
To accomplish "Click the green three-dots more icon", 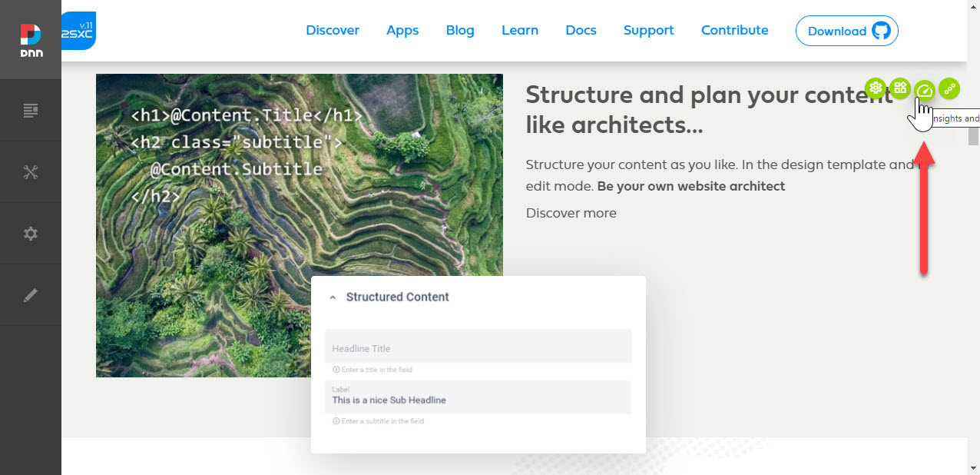I will pos(950,88).
